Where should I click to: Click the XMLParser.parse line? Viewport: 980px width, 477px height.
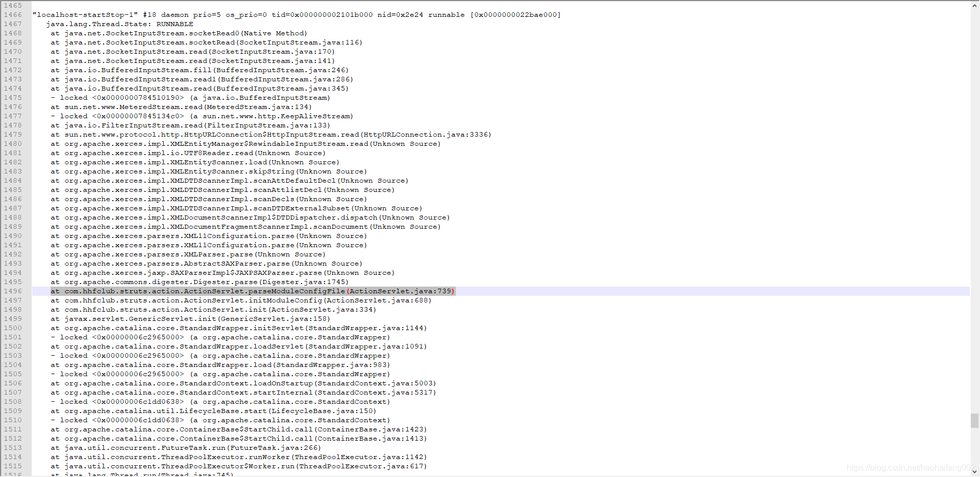click(x=188, y=254)
